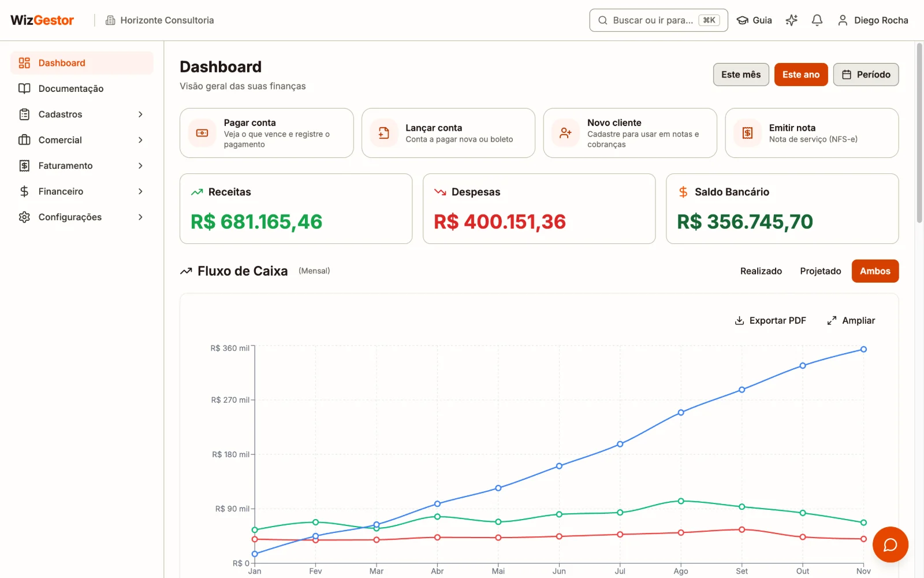Click the Novo cliente card icon
Viewport: 924px width, 578px height.
[566, 133]
